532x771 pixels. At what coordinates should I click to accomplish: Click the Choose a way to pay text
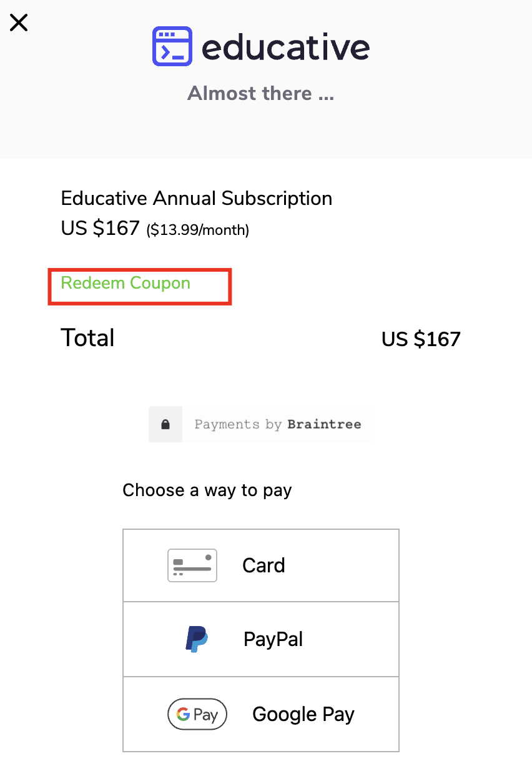click(207, 490)
